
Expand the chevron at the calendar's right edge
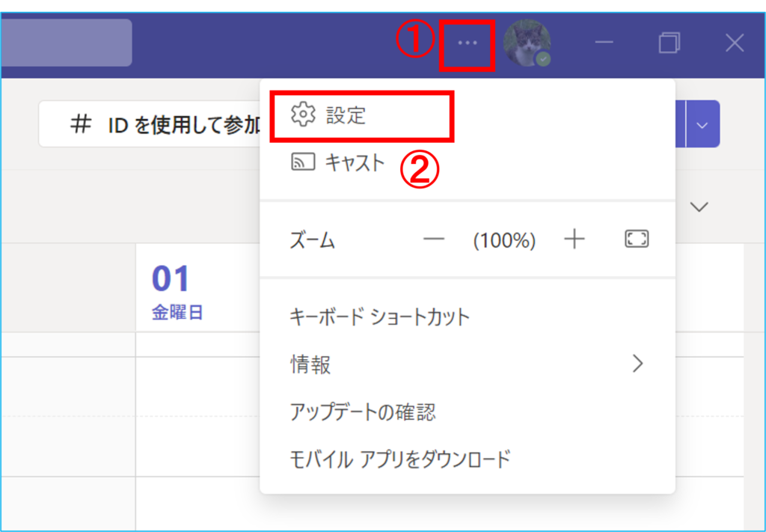[699, 207]
